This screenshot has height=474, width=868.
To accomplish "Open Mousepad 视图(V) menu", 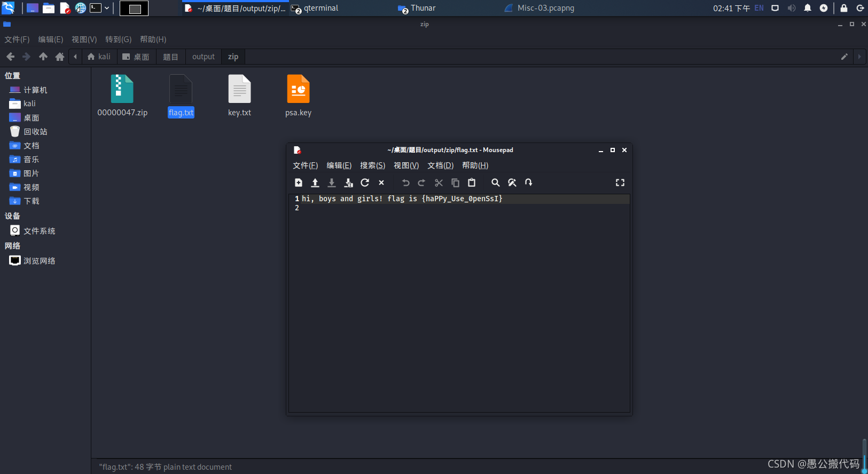I will click(406, 165).
